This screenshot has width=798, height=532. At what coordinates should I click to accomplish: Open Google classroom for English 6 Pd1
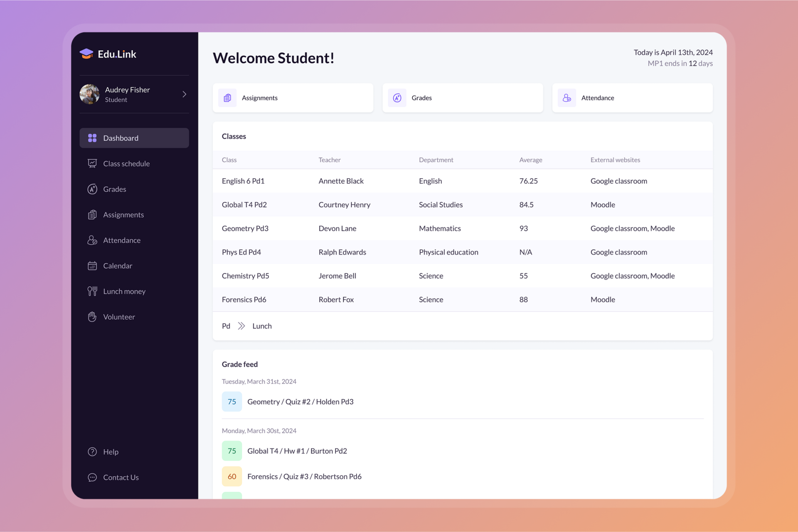tap(618, 181)
